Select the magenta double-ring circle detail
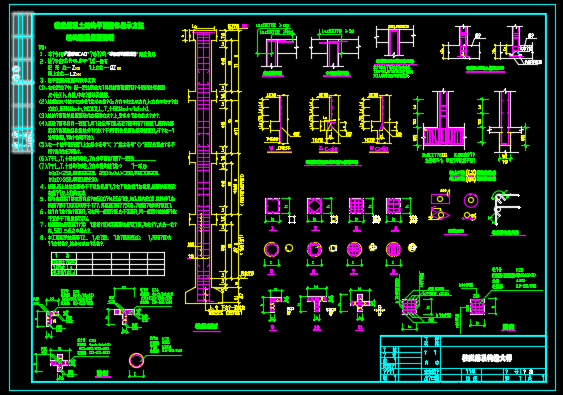The width and height of the screenshot is (563, 395). coord(471,200)
